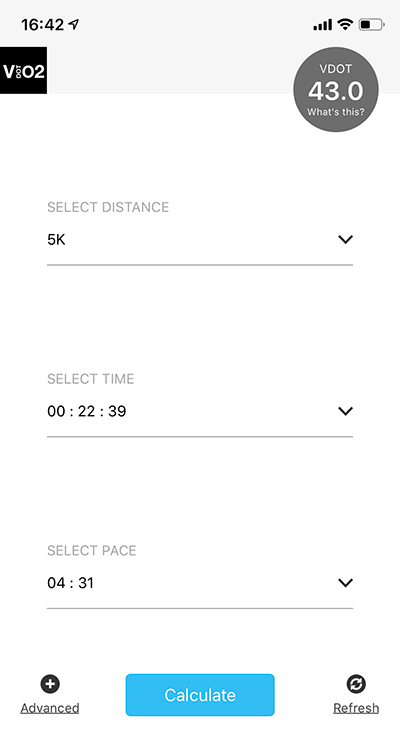
Task: Expand the Select Time chevron
Action: point(345,411)
